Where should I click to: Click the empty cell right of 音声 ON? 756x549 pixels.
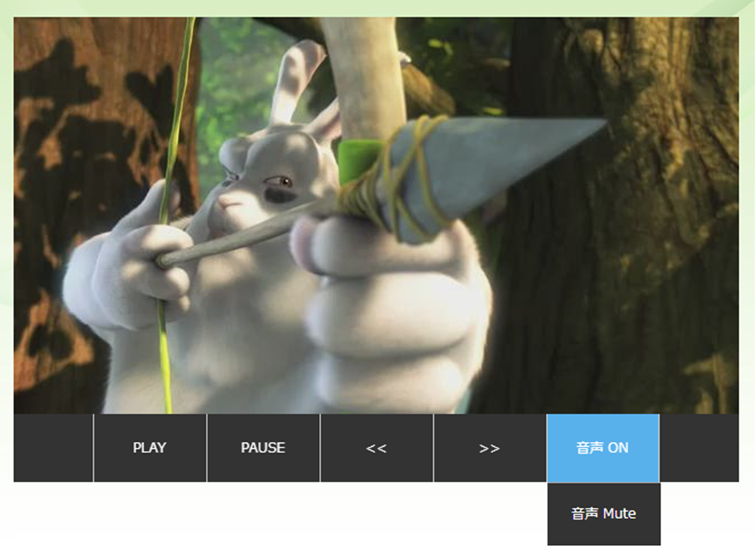tap(699, 448)
